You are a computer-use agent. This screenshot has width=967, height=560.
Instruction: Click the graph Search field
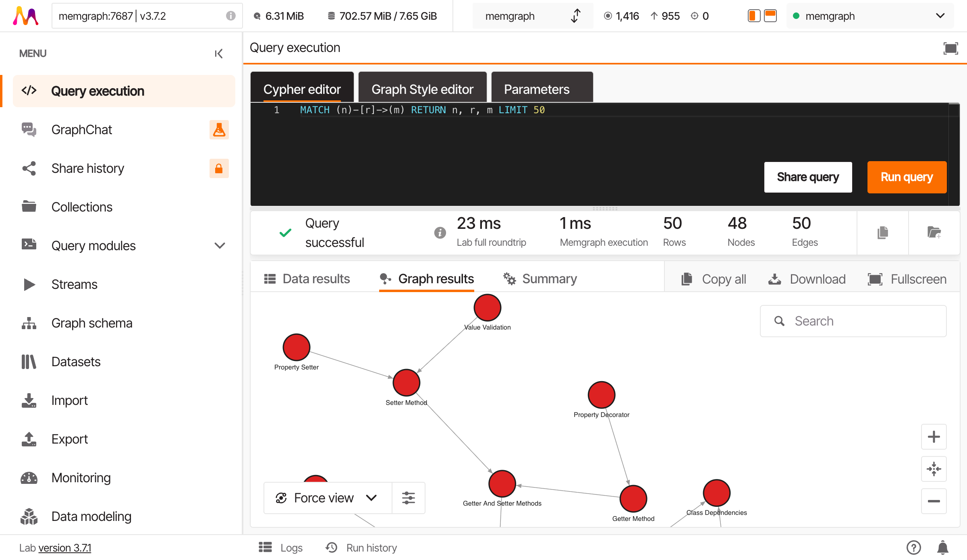(853, 321)
